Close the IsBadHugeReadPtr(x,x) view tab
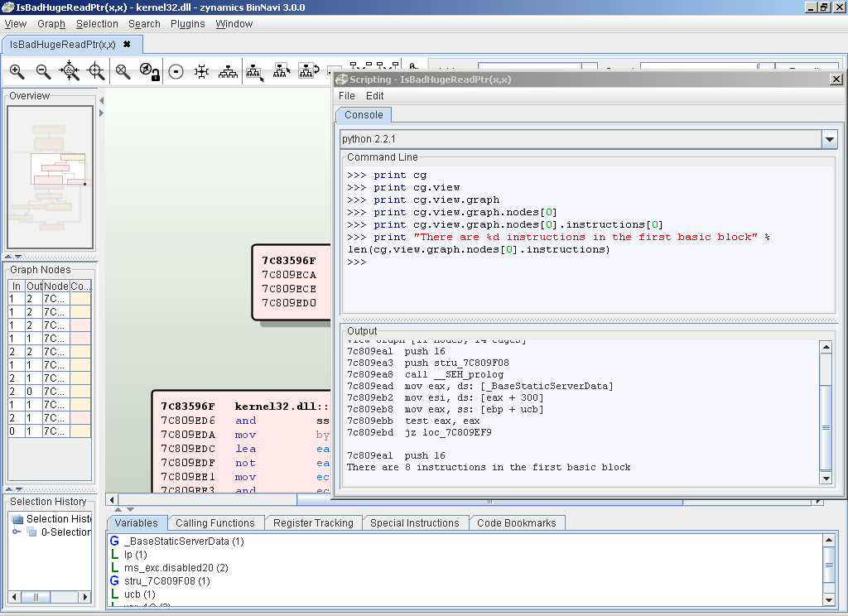The height and width of the screenshot is (616, 848). click(127, 45)
